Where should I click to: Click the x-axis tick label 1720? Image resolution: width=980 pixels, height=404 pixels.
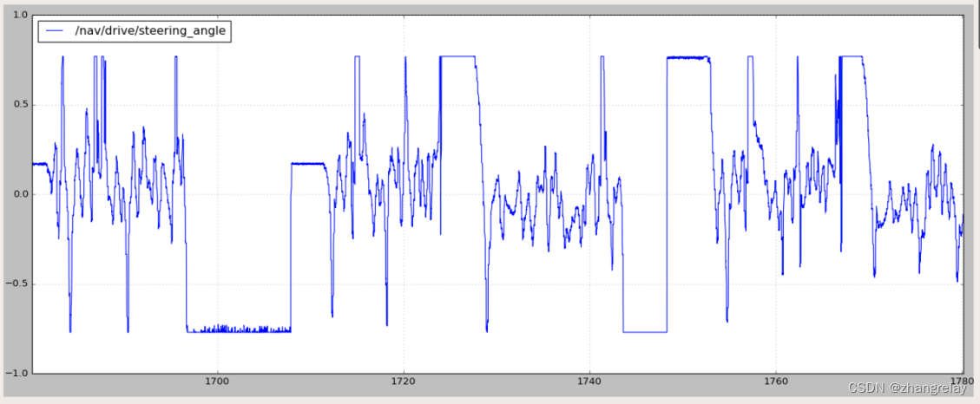(x=403, y=381)
